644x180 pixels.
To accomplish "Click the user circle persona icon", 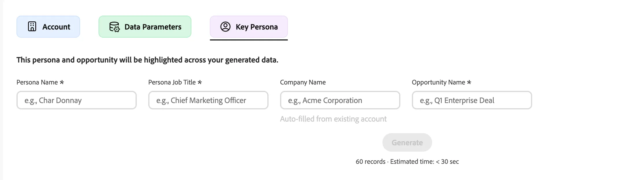I will pyautogui.click(x=225, y=27).
